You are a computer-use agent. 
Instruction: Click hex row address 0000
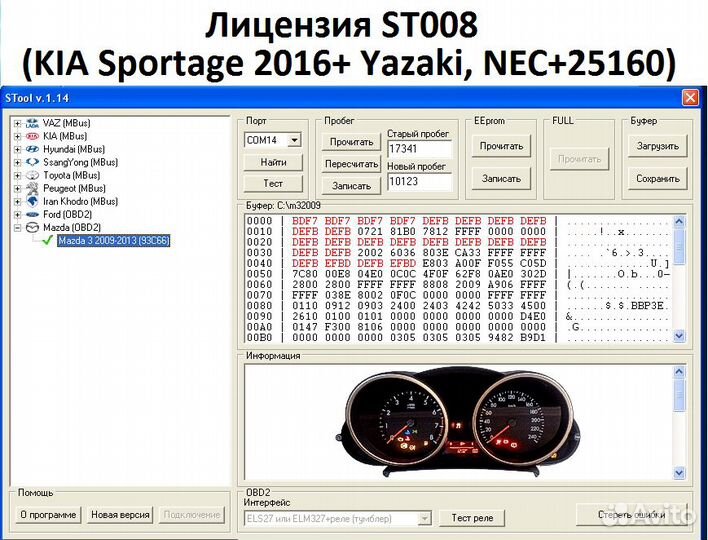pos(260,221)
